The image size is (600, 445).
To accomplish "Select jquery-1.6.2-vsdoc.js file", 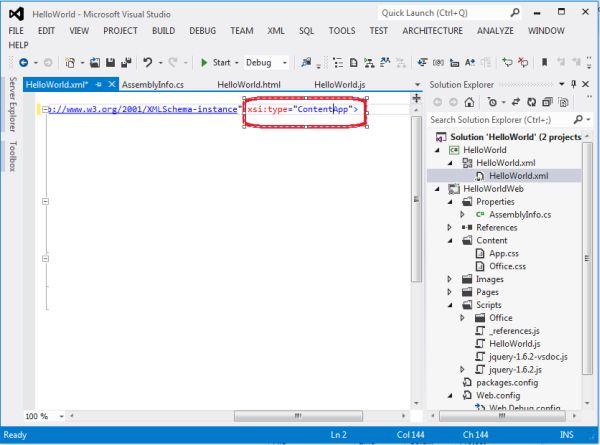I will pyautogui.click(x=528, y=357).
